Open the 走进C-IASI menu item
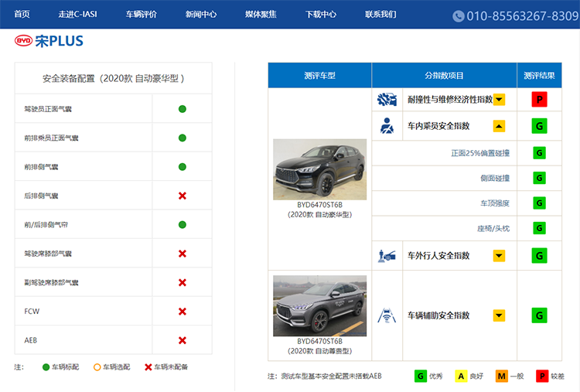 [77, 15]
